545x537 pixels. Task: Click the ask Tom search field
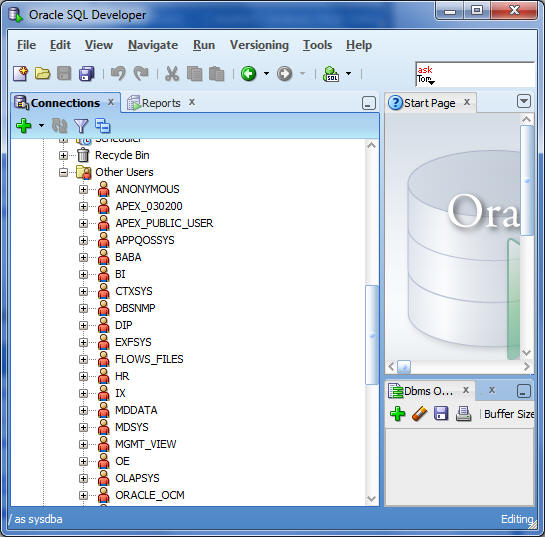pos(475,74)
